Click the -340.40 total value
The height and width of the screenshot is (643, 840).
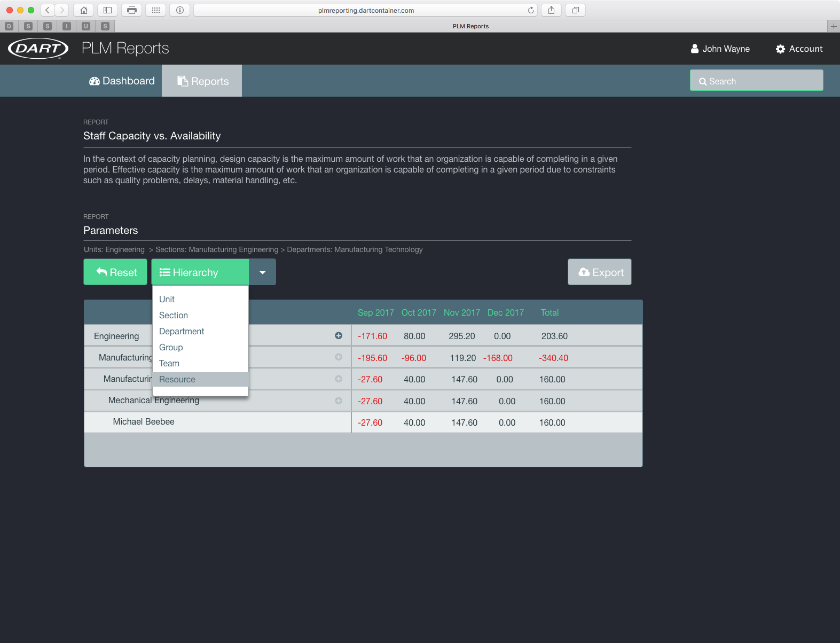coord(553,358)
